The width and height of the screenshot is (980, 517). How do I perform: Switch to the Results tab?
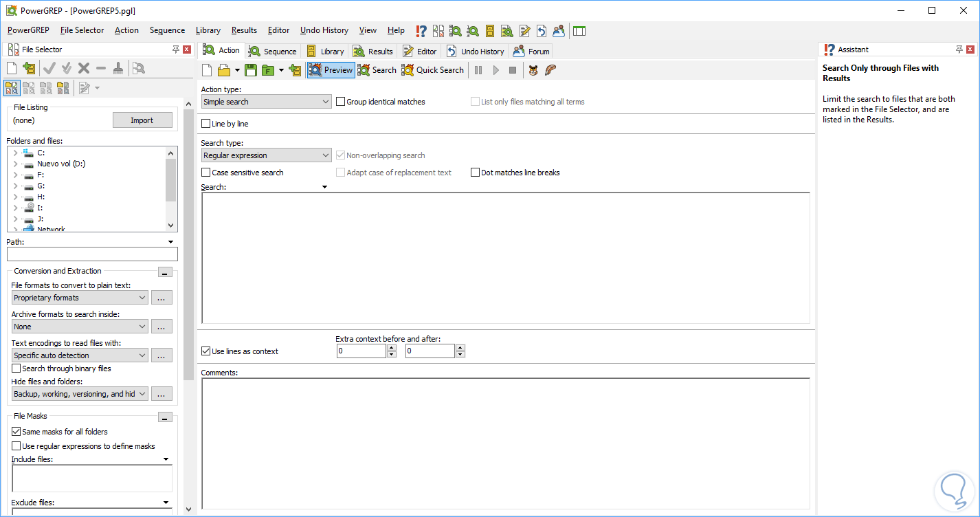tap(372, 52)
